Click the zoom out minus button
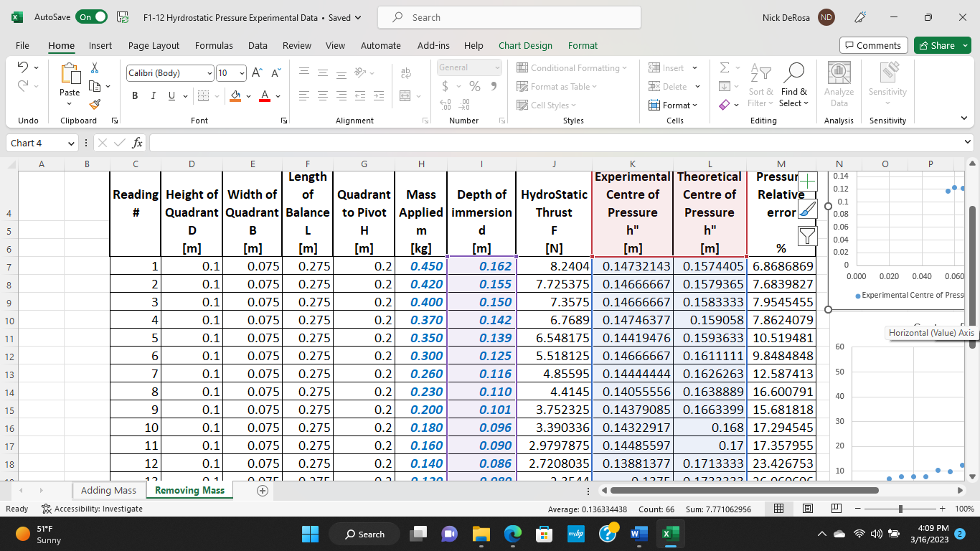The width and height of the screenshot is (980, 551). [x=856, y=509]
